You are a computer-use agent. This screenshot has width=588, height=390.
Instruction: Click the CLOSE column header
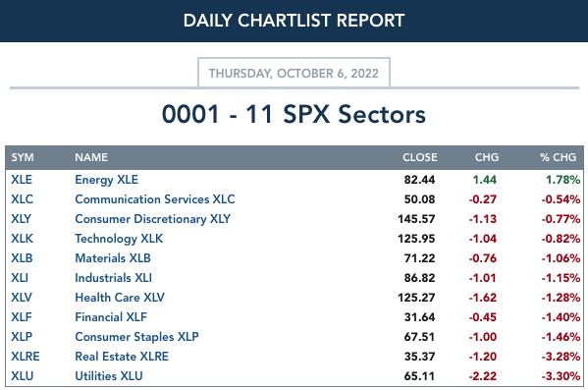[419, 157]
